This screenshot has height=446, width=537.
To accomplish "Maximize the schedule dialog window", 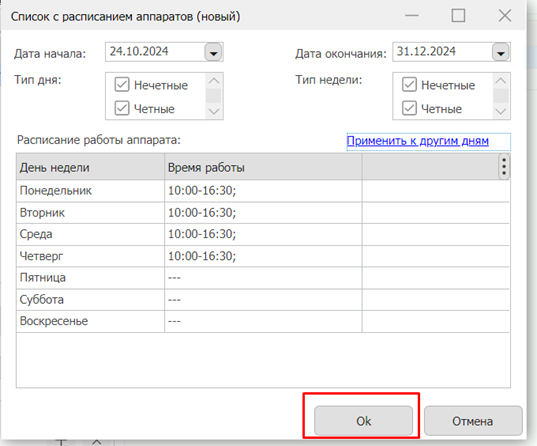I will click(x=458, y=16).
